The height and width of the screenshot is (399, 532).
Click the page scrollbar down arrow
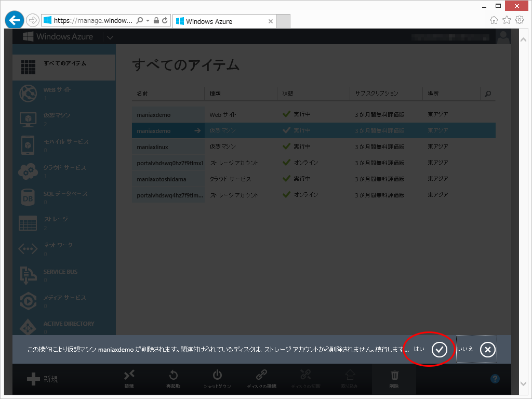[x=524, y=383]
